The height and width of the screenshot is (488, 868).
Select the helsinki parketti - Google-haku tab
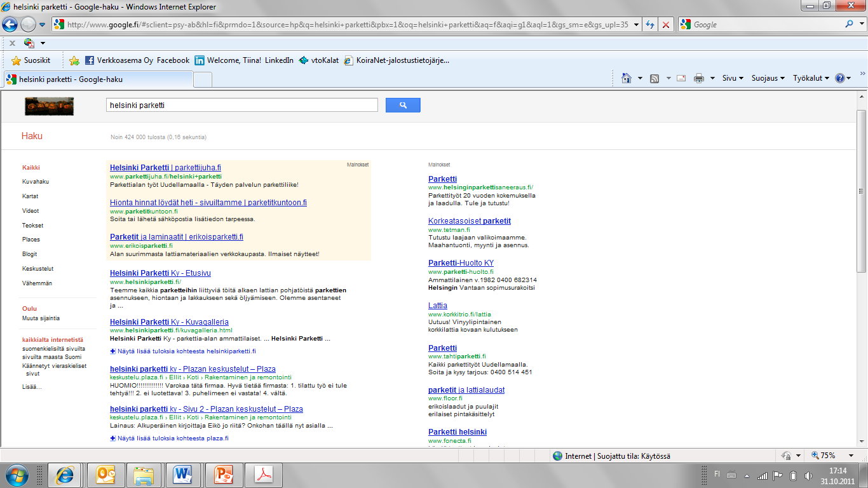[98, 79]
